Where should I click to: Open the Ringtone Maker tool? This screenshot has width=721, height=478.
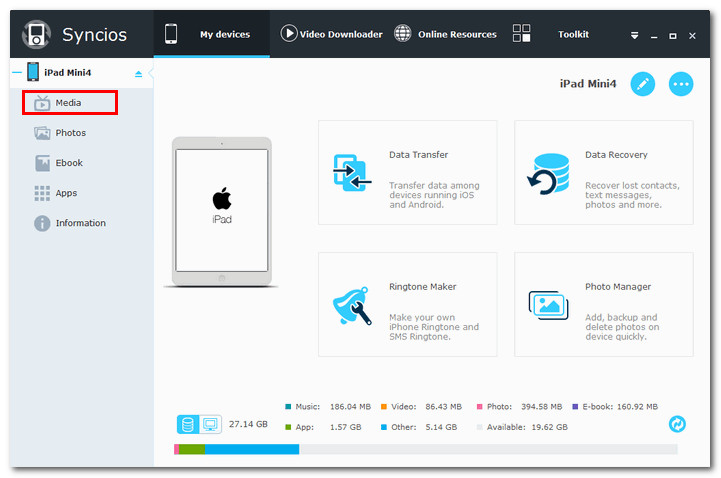(407, 304)
